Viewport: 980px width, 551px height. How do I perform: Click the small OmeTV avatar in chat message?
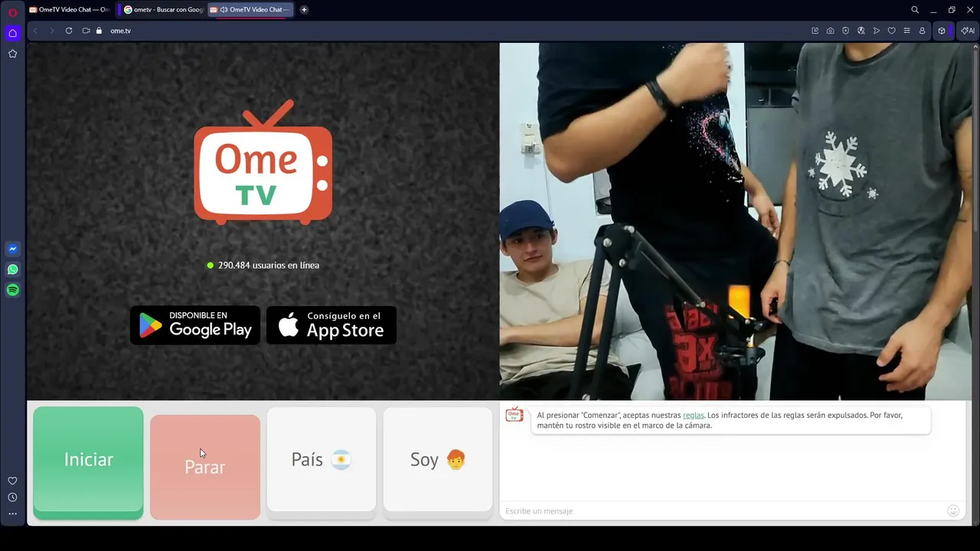514,414
